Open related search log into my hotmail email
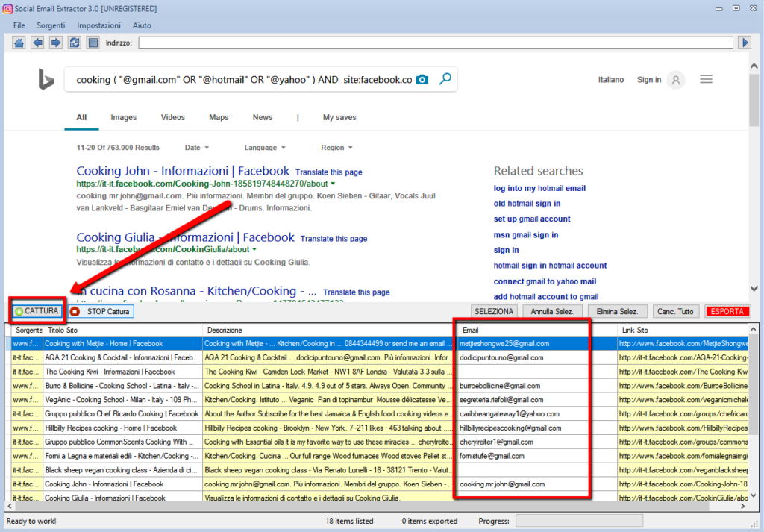This screenshot has height=532, width=764. coord(540,188)
